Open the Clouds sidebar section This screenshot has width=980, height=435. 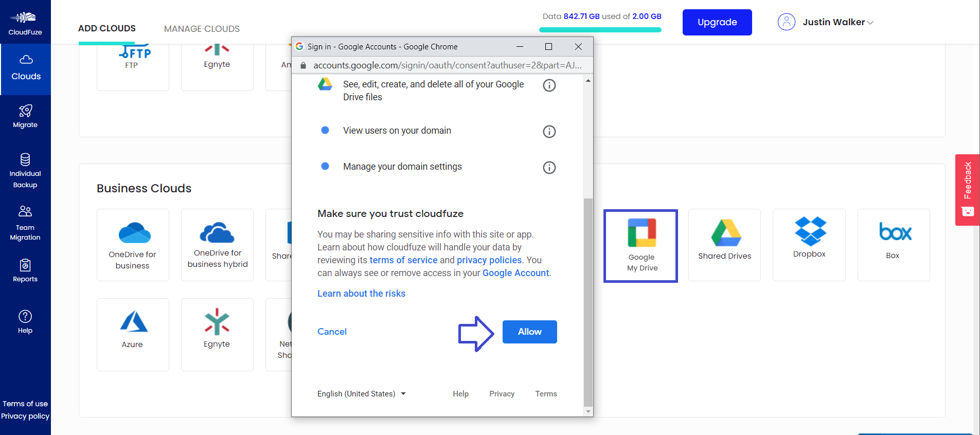(x=26, y=69)
